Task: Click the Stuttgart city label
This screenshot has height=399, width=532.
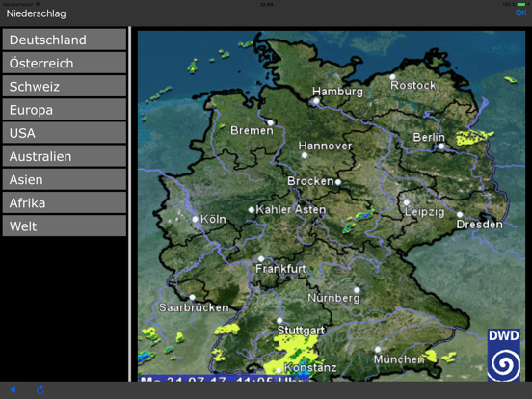Action: coord(301,331)
